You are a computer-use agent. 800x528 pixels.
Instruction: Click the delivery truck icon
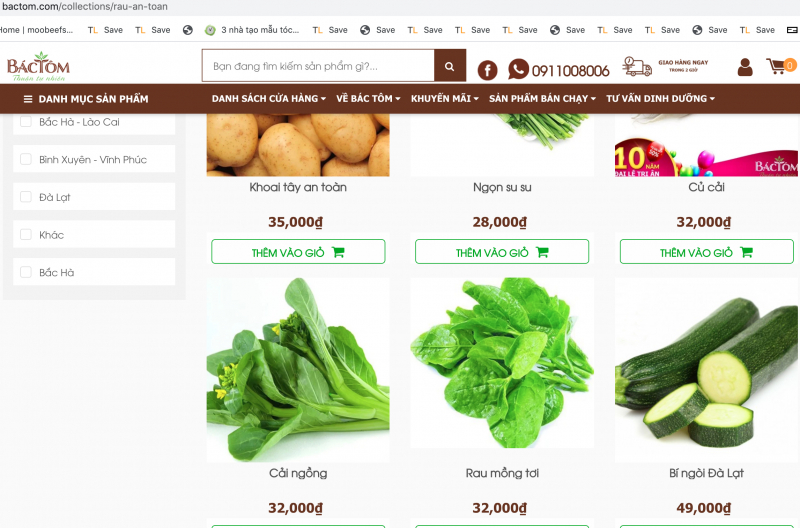(637, 66)
